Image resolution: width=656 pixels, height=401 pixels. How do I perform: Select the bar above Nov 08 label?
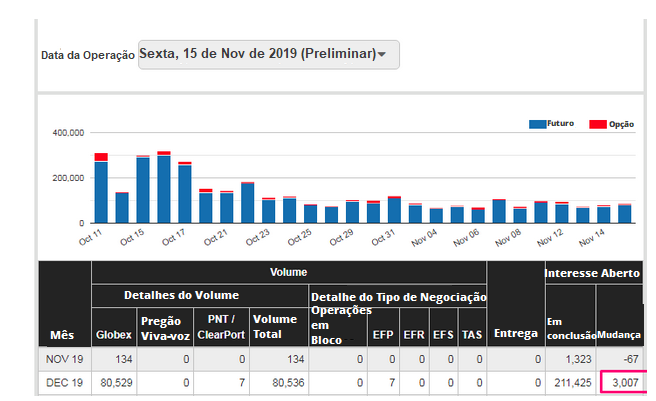520,215
